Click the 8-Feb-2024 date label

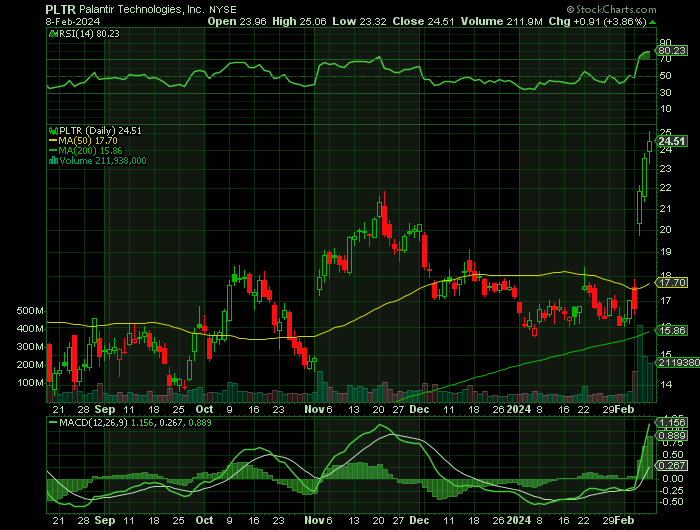tap(73, 21)
